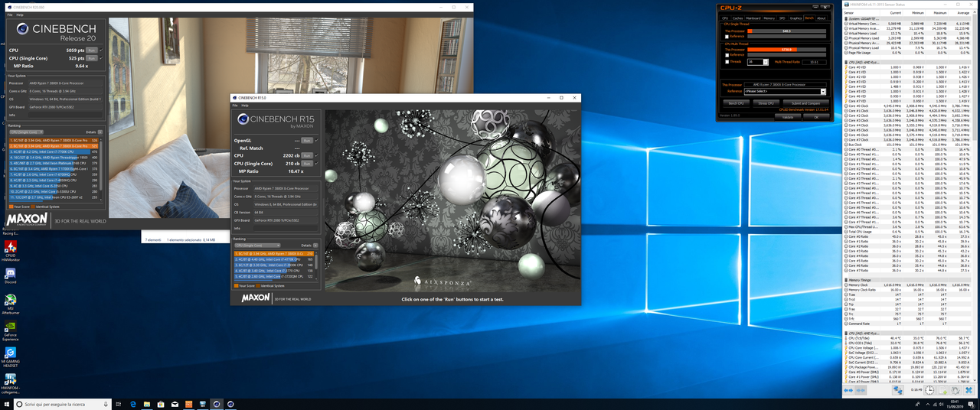This screenshot has width=980, height=410.
Task: Click CPU-Z single thread score bar
Action: click(x=786, y=31)
